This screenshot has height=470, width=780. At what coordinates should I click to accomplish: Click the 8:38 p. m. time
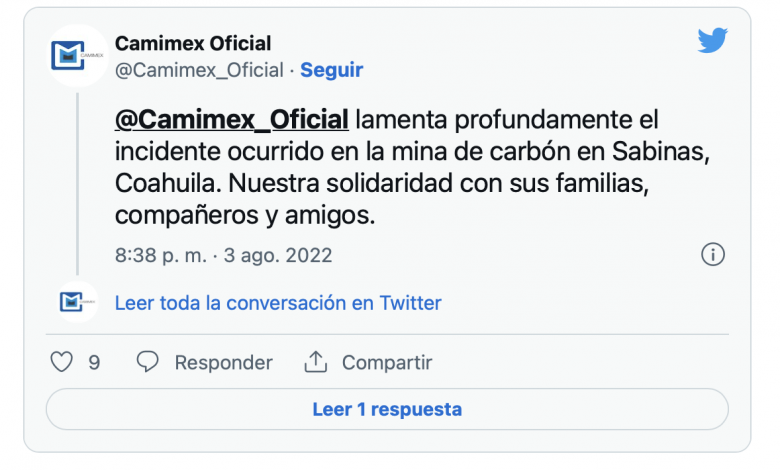click(x=160, y=255)
